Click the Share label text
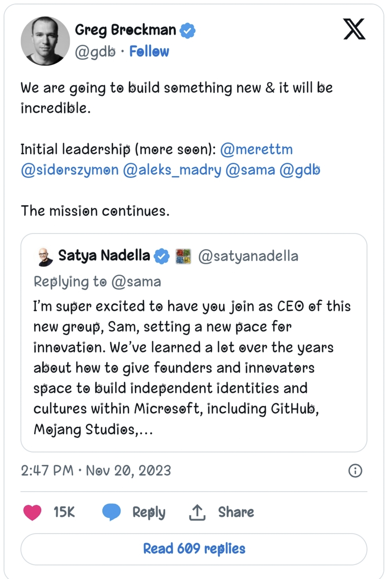The height and width of the screenshot is (579, 392). pyautogui.click(x=236, y=512)
